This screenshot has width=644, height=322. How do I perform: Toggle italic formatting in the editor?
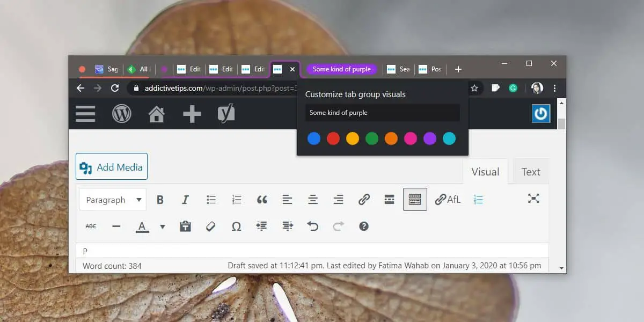pos(185,200)
